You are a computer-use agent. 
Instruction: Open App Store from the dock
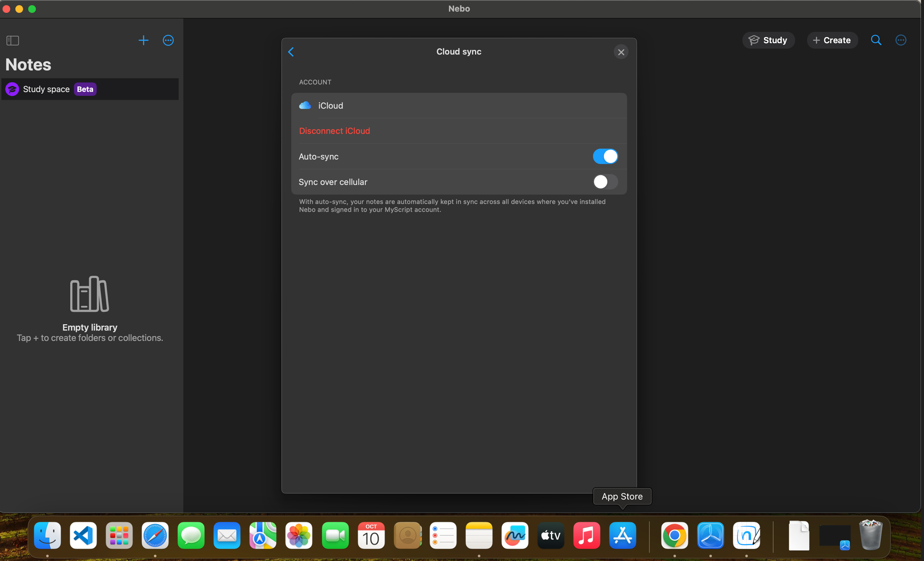(622, 535)
